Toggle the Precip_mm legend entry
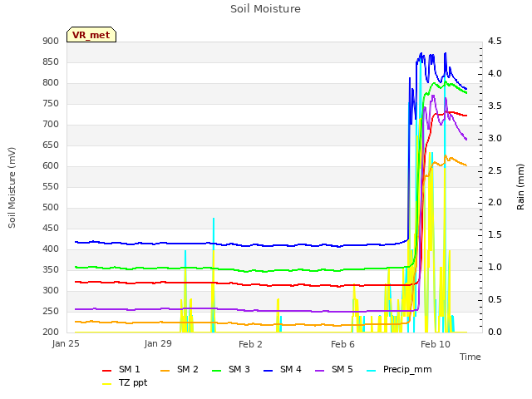 pos(400,369)
